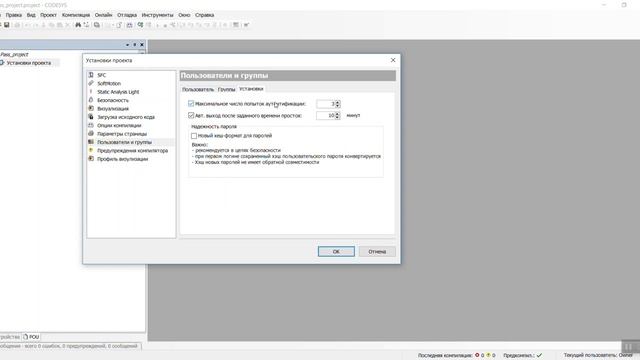Image resolution: width=640 pixels, height=360 pixels.
Task: Click the auto-logout minutes number field
Action: [x=326, y=116]
